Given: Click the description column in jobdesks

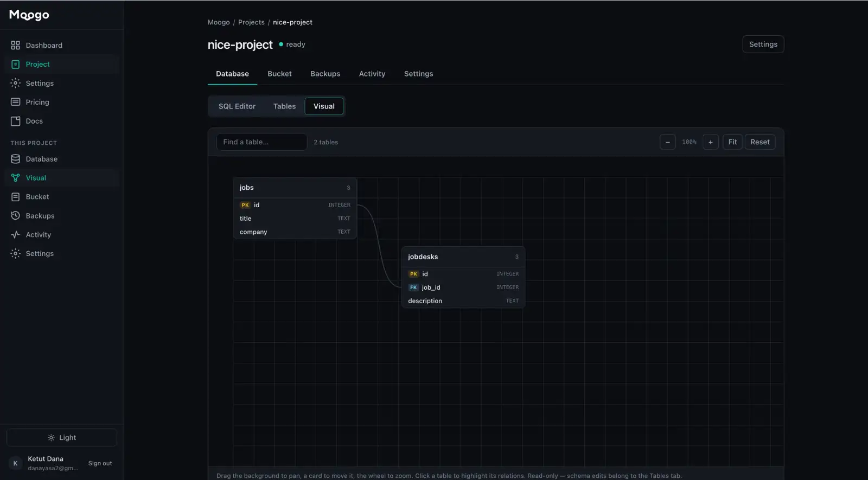Looking at the screenshot, I should point(463,301).
